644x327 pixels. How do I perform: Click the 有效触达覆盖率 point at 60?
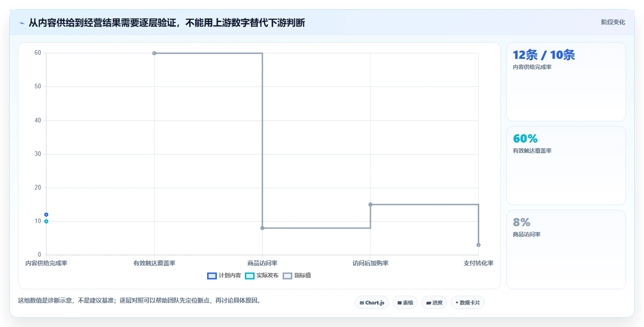(x=154, y=53)
